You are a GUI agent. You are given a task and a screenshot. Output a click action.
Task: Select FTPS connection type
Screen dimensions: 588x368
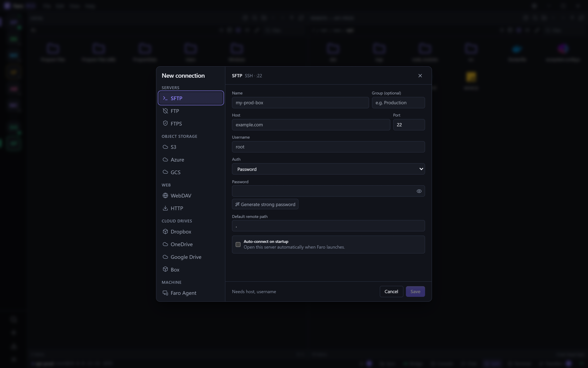click(x=191, y=123)
